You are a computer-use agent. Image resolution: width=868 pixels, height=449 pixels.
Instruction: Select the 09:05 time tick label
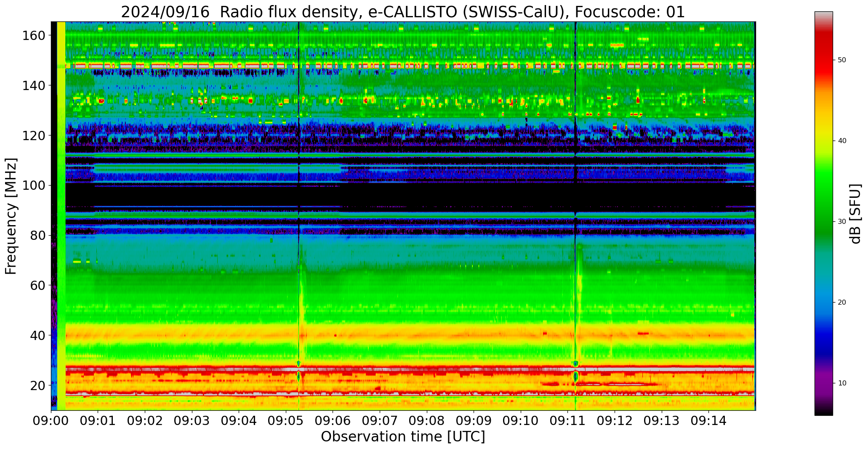[286, 421]
